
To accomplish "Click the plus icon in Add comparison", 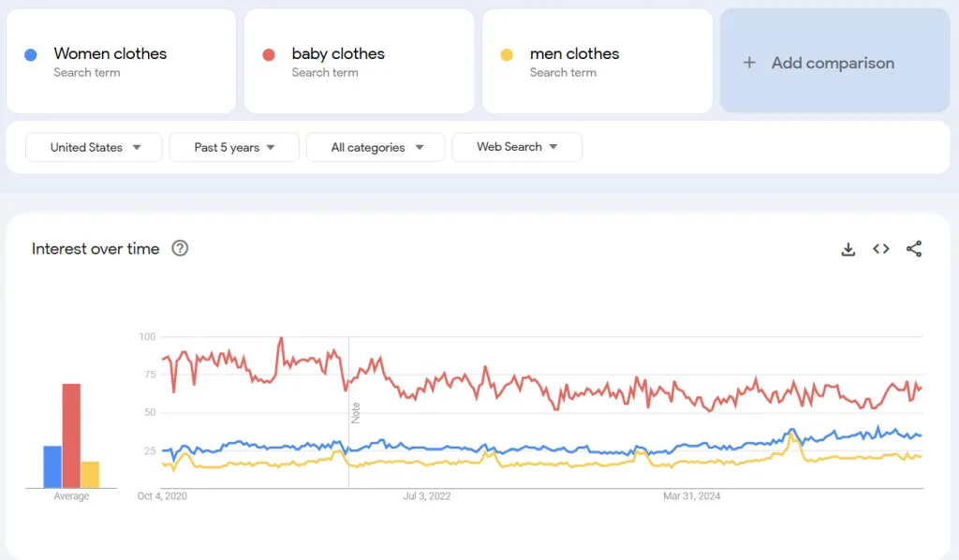I will point(749,63).
